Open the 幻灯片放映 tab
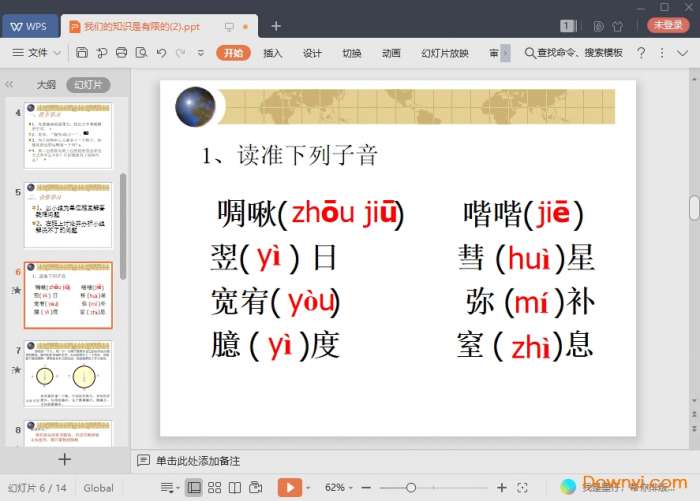Viewport: 700px width, 501px height. click(x=445, y=53)
